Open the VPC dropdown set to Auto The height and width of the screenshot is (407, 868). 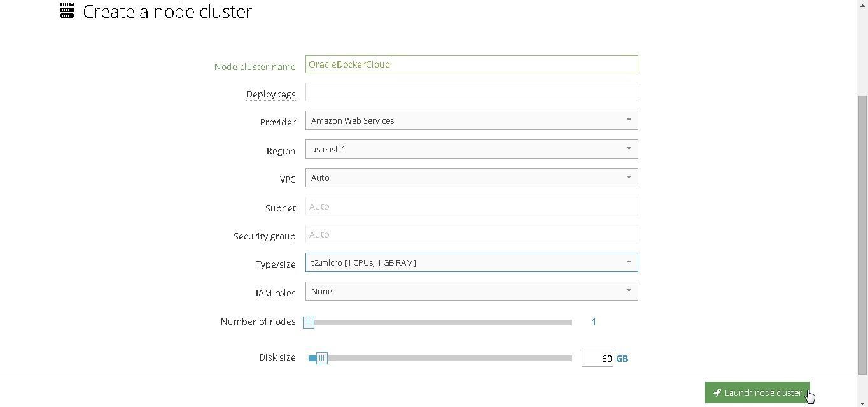(x=472, y=178)
